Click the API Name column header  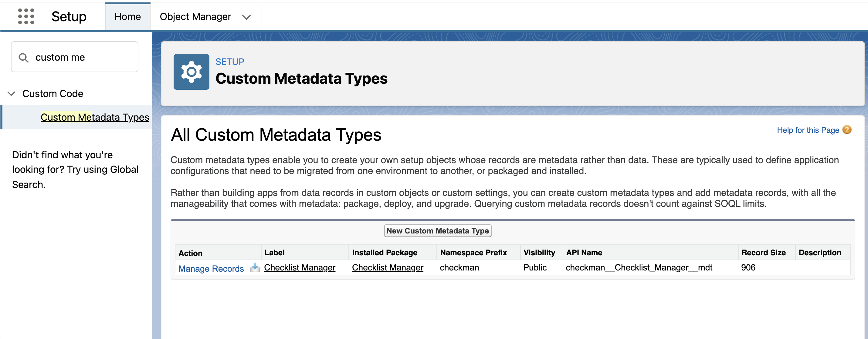pos(584,253)
